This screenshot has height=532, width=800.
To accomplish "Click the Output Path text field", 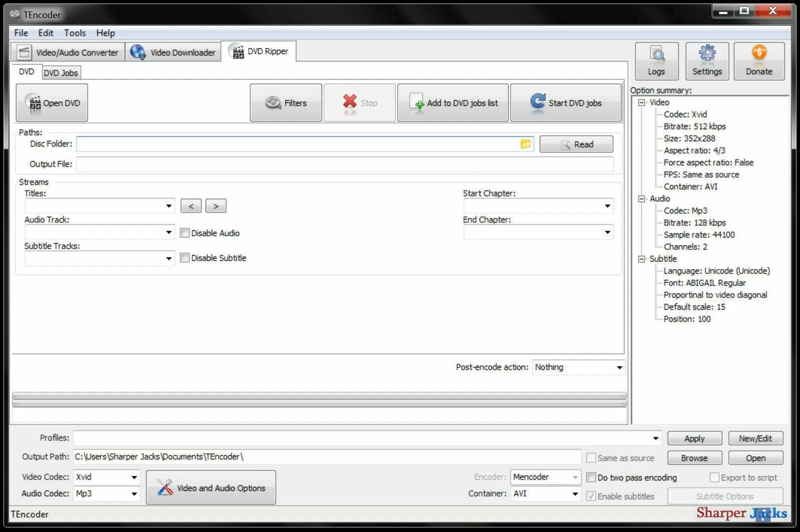I will pos(327,457).
